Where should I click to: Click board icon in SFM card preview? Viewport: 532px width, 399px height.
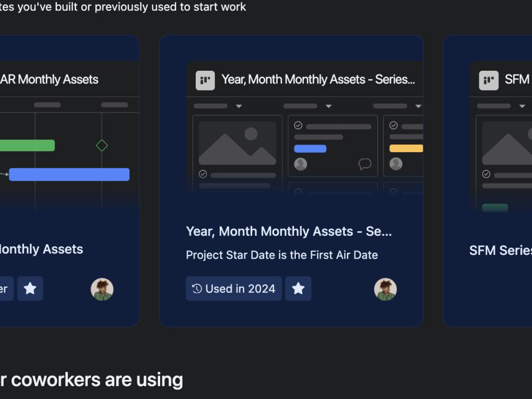tap(488, 80)
